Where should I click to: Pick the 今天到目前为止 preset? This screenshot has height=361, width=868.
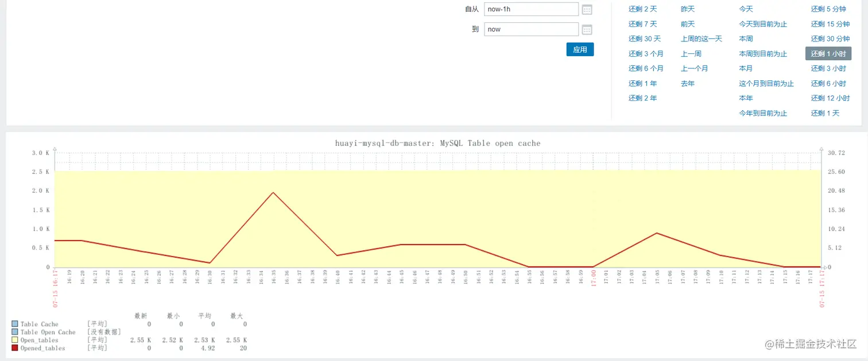(763, 24)
